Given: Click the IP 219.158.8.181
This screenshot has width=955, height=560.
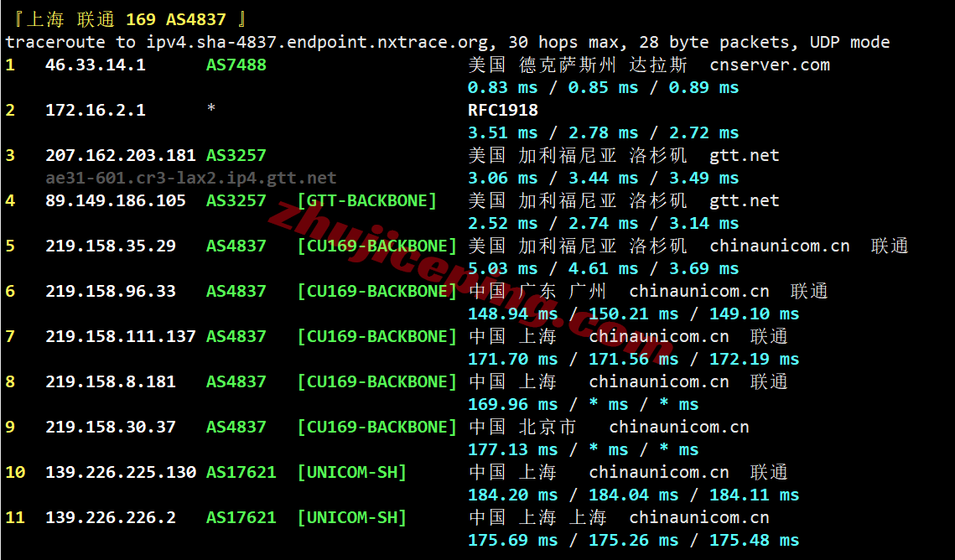Looking at the screenshot, I should click(111, 381).
